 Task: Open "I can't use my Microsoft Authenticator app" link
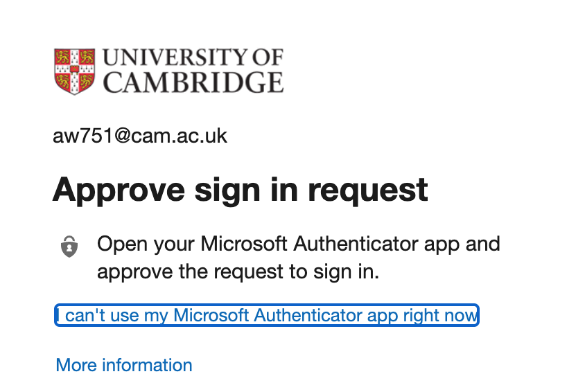tap(267, 315)
